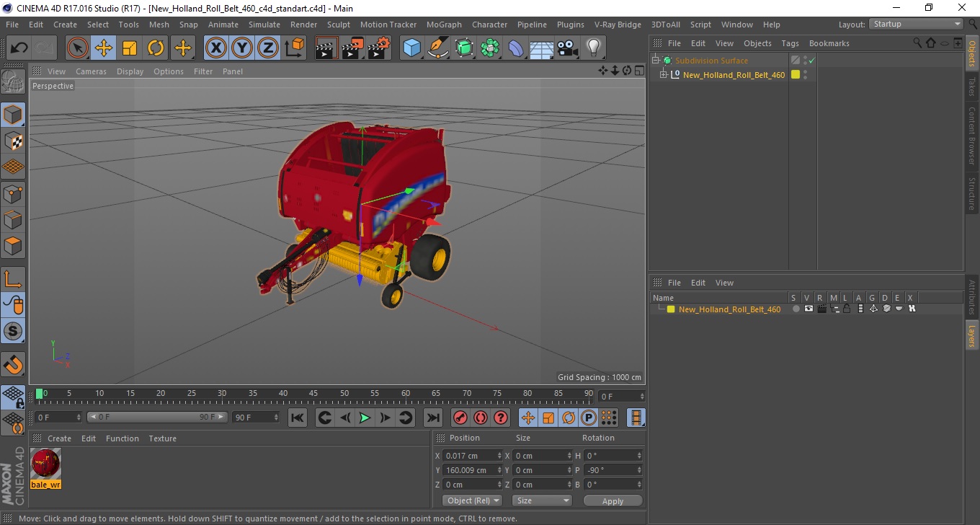Click the Apply button

pyautogui.click(x=612, y=500)
